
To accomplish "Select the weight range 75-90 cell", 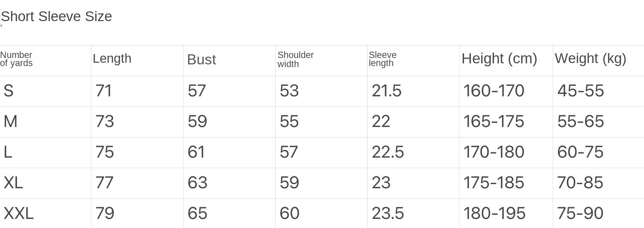I will click(x=580, y=213).
